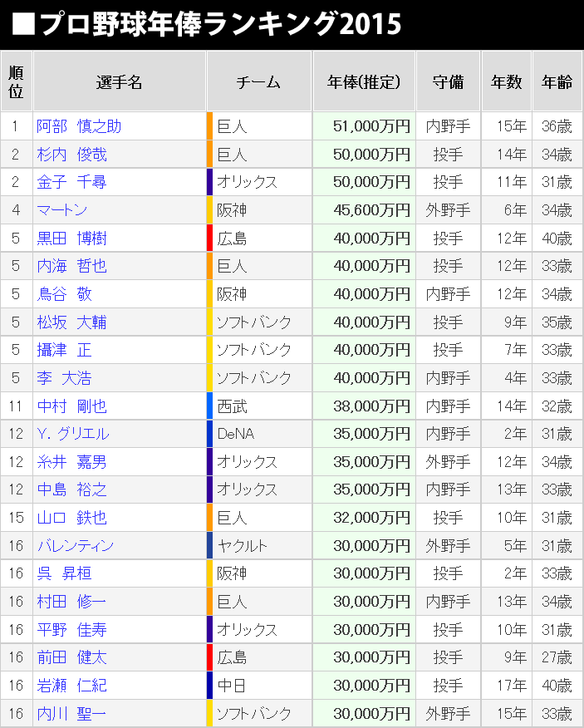The width and height of the screenshot is (584, 728).
Task: Open player link 岩瀬 仁紀
Action: tap(72, 686)
